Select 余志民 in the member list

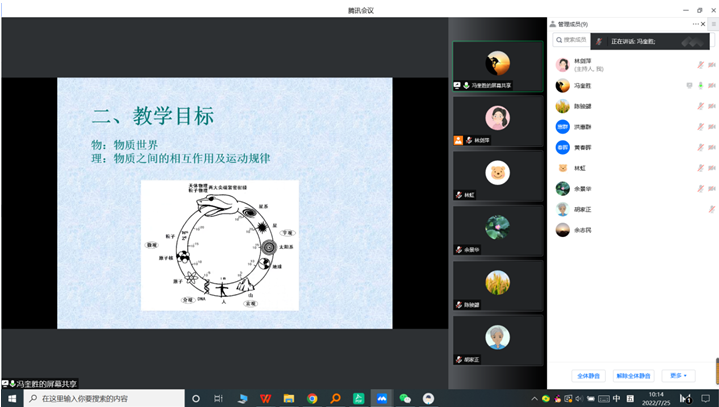583,230
